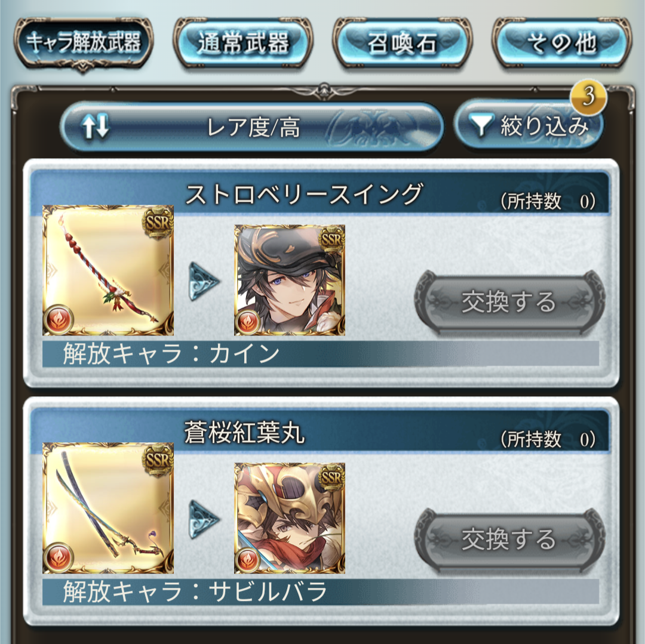Screen dimensions: 645x644
Task: Click the fire element icon on サビルバラ portrait
Action: pos(248,559)
